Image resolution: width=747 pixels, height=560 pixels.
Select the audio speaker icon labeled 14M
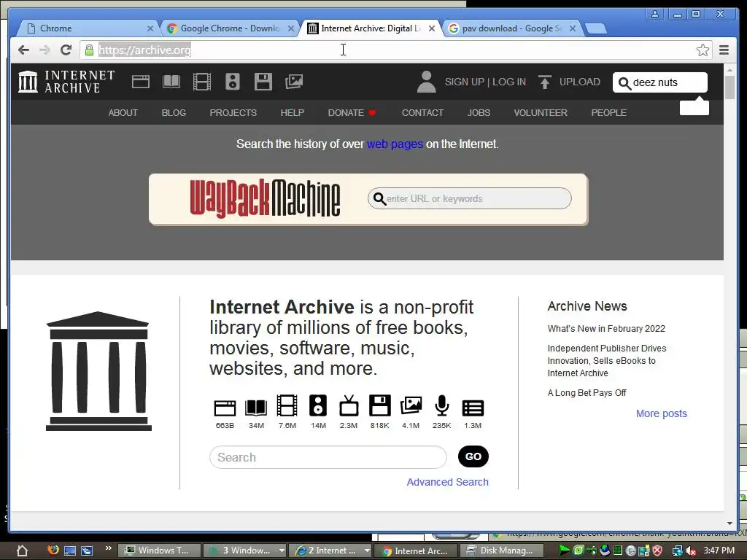click(318, 406)
